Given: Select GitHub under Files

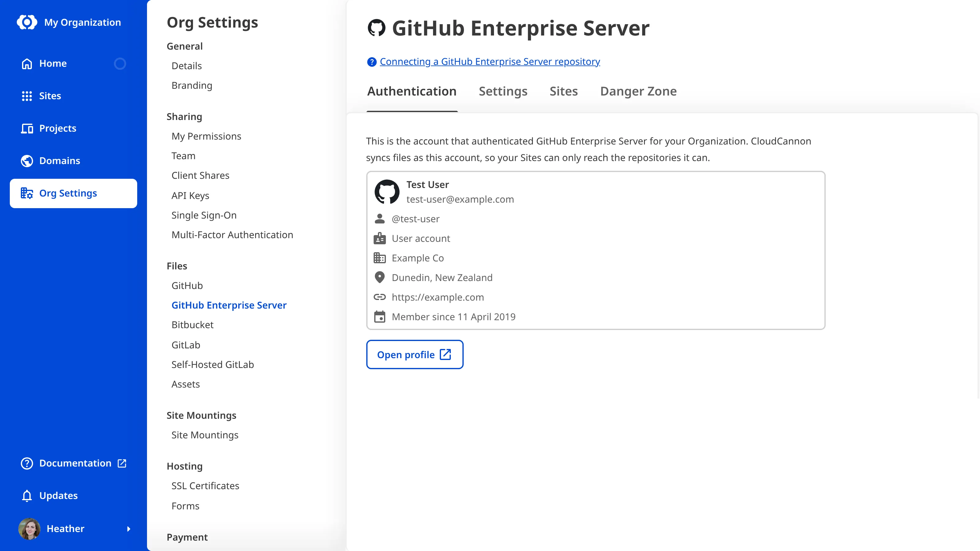Looking at the screenshot, I should (x=187, y=286).
